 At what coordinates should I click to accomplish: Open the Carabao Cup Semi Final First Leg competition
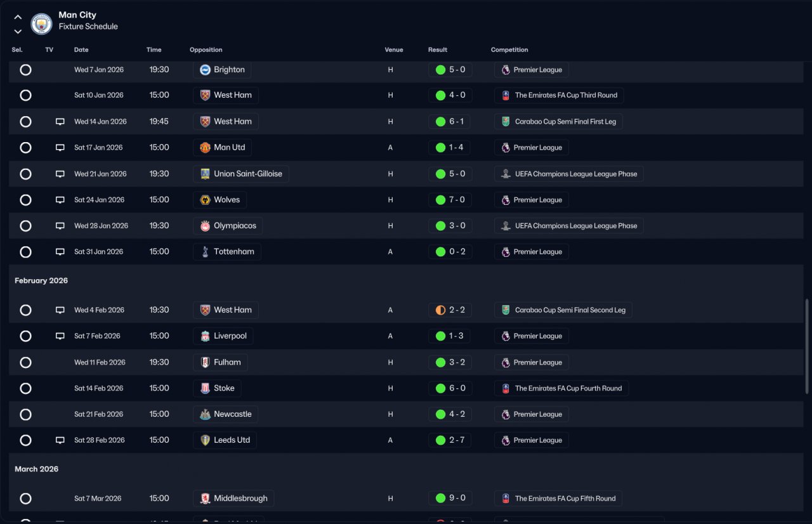pyautogui.click(x=559, y=122)
